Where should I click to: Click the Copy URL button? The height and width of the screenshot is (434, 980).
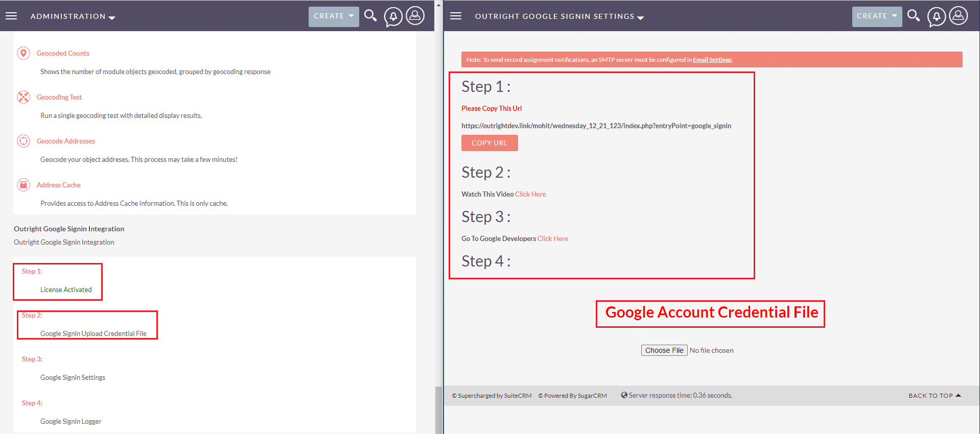pos(489,143)
